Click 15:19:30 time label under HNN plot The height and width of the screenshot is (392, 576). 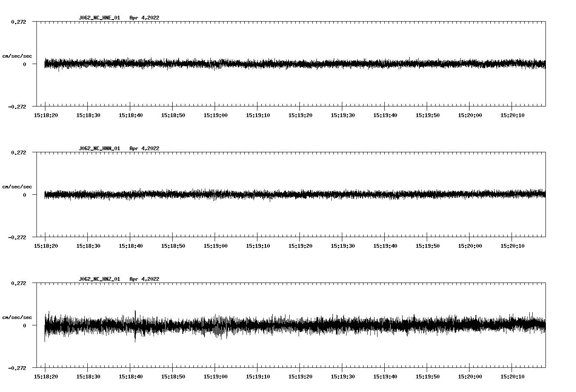(343, 246)
